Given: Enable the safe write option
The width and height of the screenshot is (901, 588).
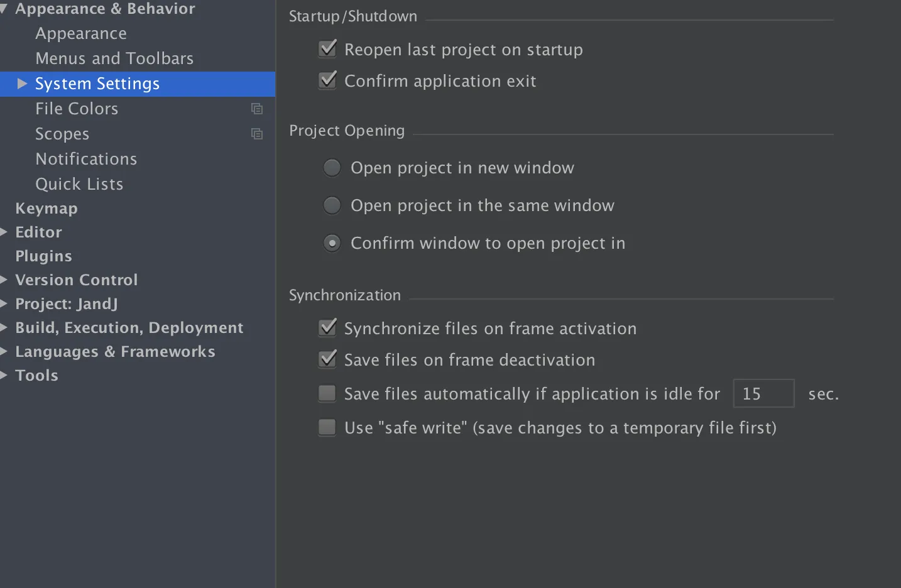Looking at the screenshot, I should (x=327, y=427).
